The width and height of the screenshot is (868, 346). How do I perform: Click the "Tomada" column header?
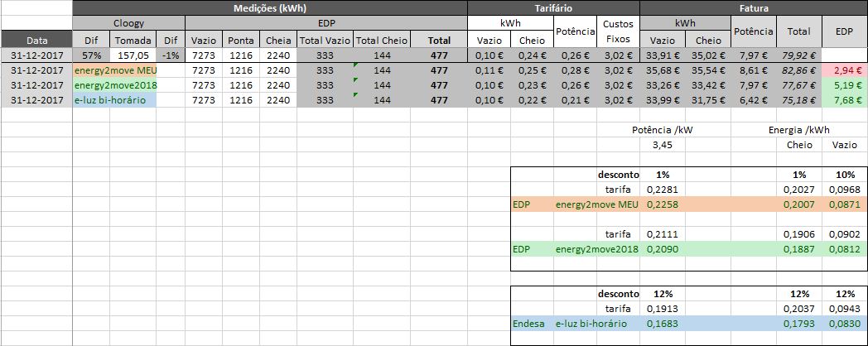click(x=133, y=40)
